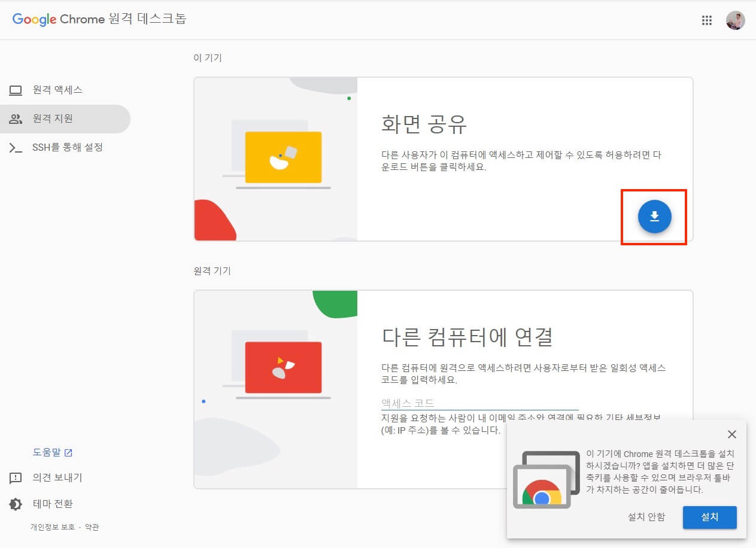The image size is (756, 548).
Task: Open the Google apps grid icon
Action: click(707, 20)
